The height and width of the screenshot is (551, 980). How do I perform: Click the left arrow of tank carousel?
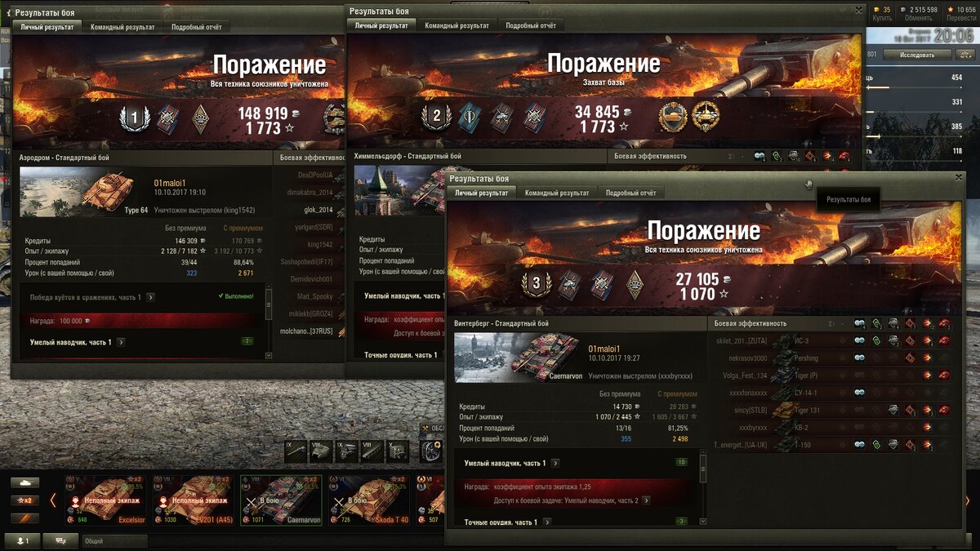pyautogui.click(x=53, y=500)
